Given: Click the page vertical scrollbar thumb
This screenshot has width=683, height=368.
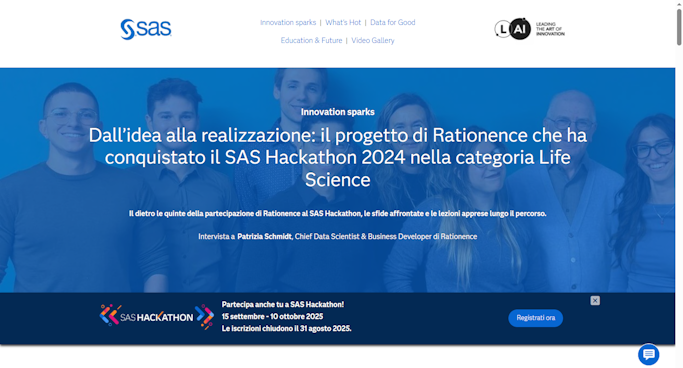Looking at the screenshot, I should tap(679, 27).
